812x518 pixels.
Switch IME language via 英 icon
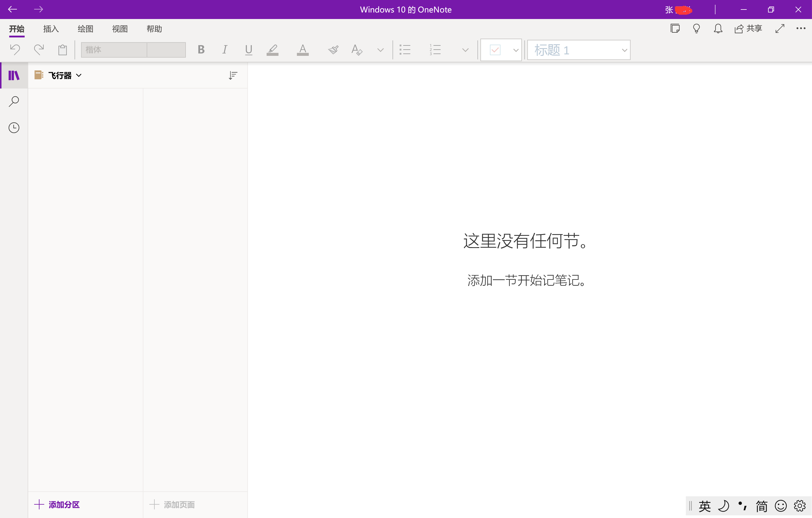click(705, 506)
